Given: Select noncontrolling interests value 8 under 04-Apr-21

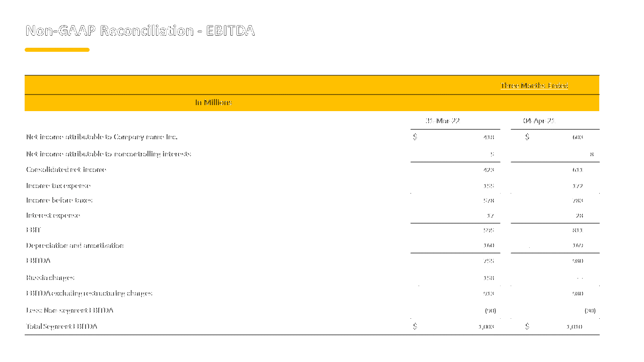Looking at the screenshot, I should 592,154.
